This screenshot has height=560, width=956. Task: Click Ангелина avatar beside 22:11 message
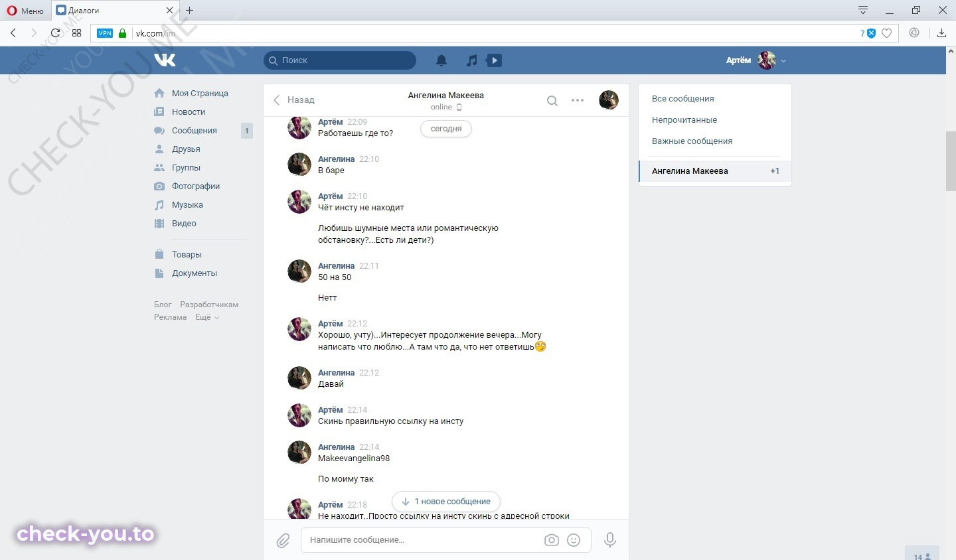[299, 271]
